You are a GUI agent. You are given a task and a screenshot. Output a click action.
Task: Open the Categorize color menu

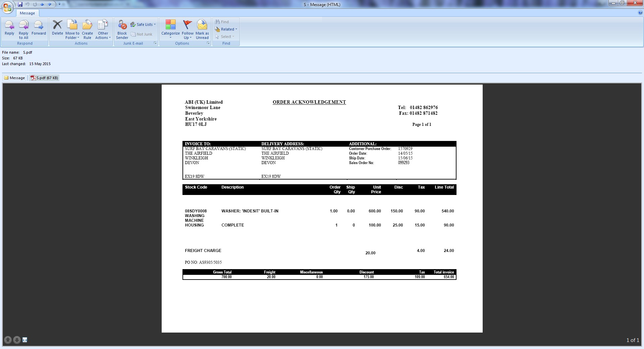coord(170,30)
